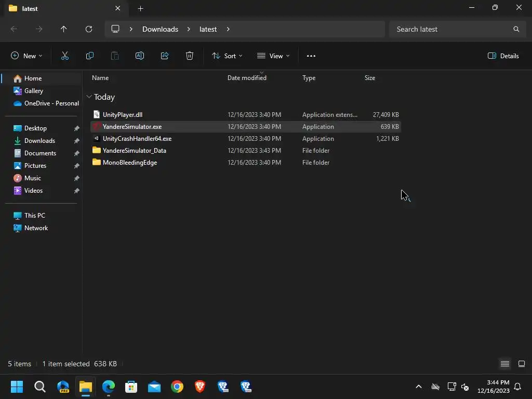Select the YandereSimulator_Data folder

pyautogui.click(x=246, y=150)
